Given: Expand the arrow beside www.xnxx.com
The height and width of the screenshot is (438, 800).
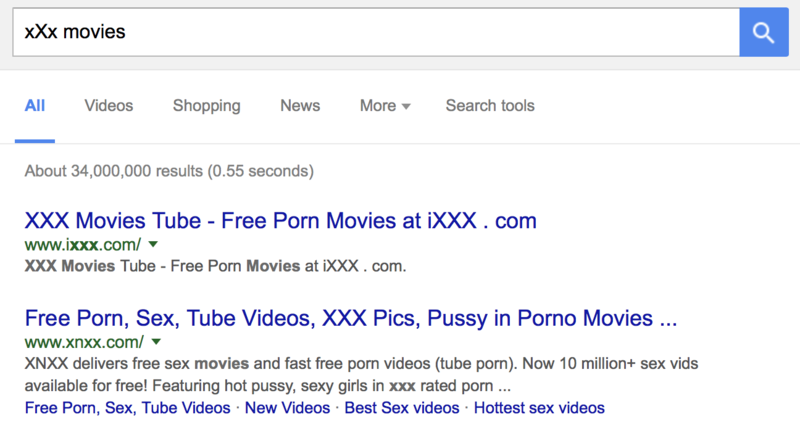Looking at the screenshot, I should click(x=156, y=342).
